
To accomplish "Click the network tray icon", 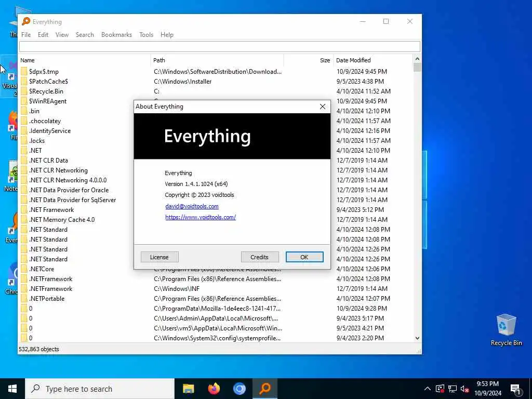I will point(453,389).
